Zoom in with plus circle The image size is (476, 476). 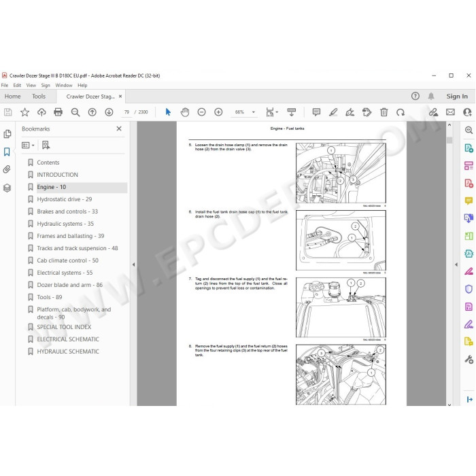(x=218, y=112)
